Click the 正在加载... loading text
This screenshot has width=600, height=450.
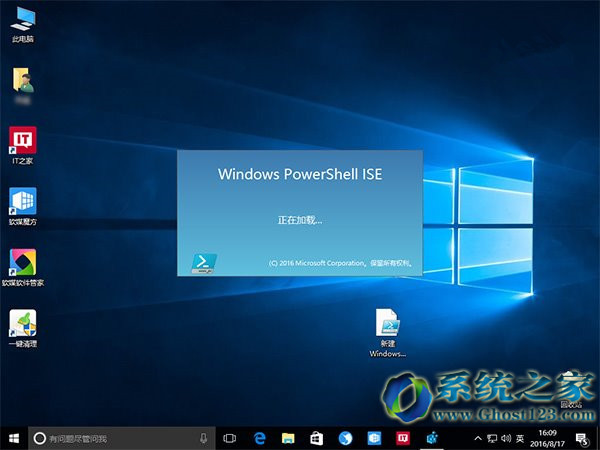[x=300, y=220]
